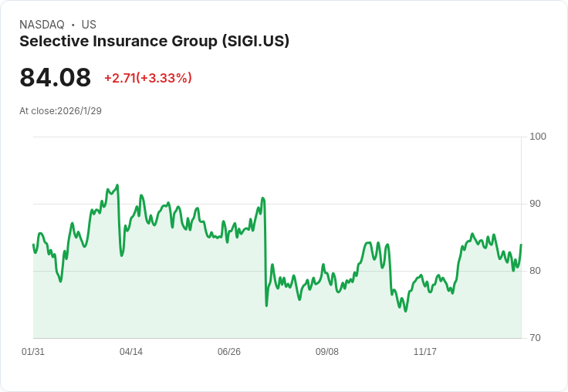The image size is (568, 392).
Task: Select the 11/17 date on x-axis
Action: point(425,352)
